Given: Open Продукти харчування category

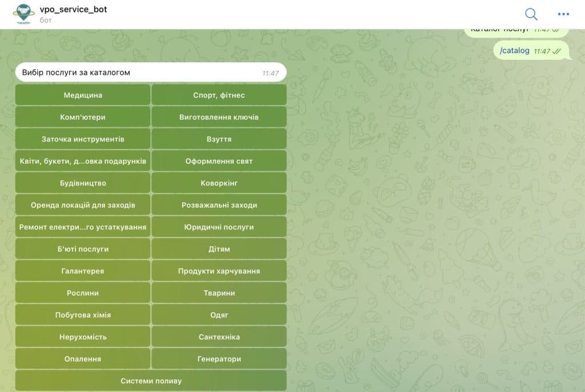Looking at the screenshot, I should [x=219, y=271].
